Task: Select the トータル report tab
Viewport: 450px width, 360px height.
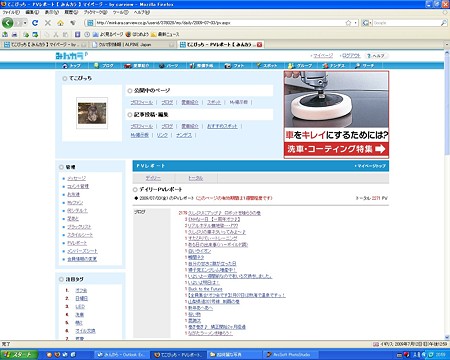Action: tap(196, 178)
